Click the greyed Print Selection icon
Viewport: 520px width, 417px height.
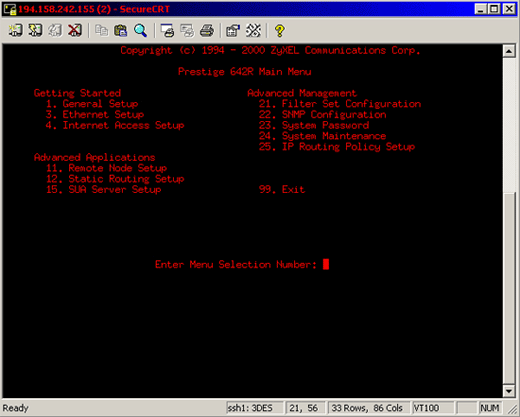[x=187, y=30]
